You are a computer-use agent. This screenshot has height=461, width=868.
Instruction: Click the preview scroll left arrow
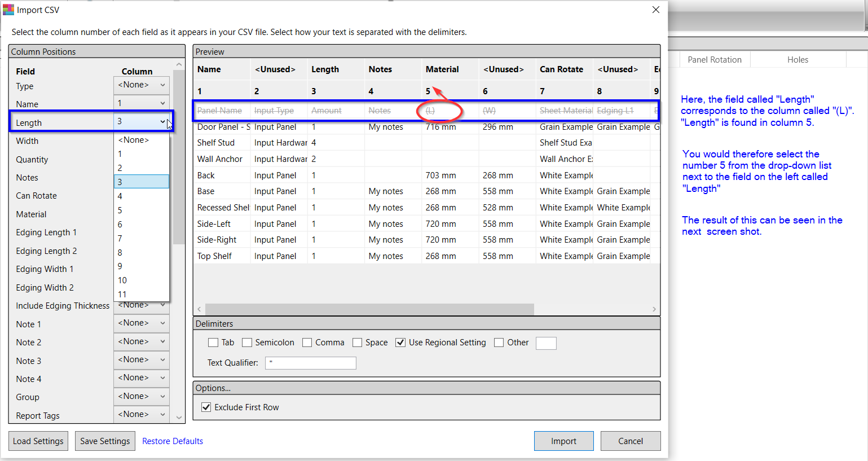pyautogui.click(x=199, y=309)
